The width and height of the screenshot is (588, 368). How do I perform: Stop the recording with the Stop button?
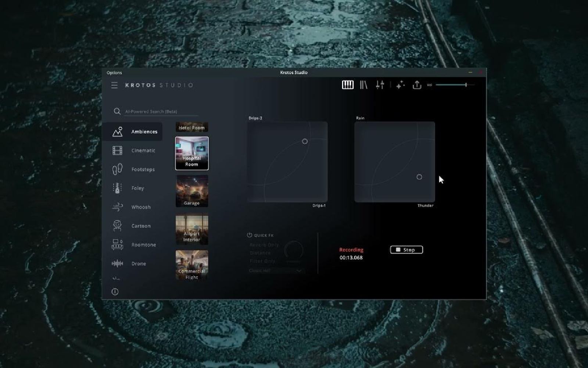406,250
